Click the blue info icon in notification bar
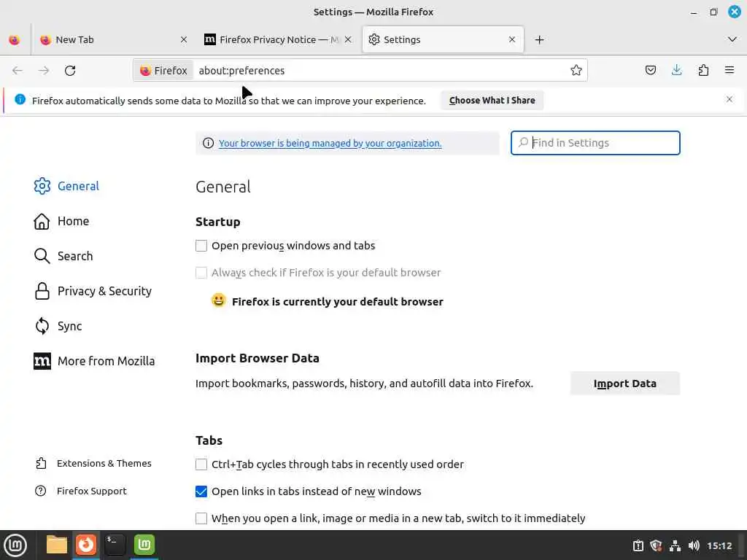The width and height of the screenshot is (747, 560). tap(20, 99)
